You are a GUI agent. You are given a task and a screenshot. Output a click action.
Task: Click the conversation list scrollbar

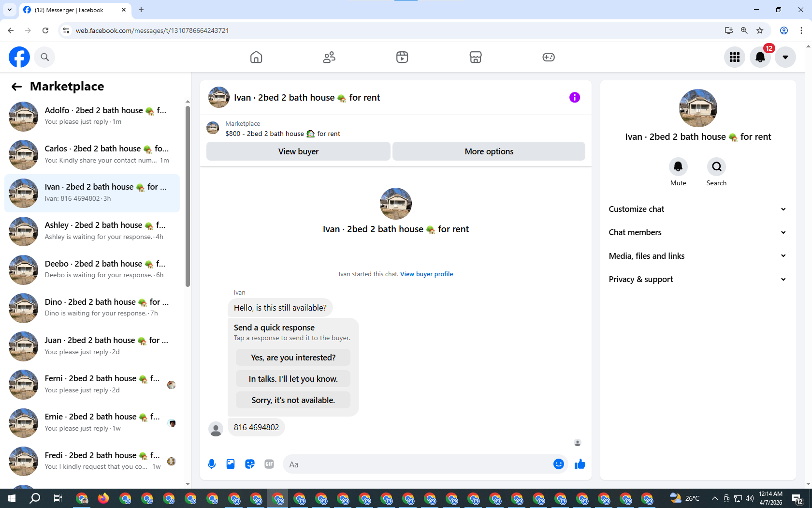pyautogui.click(x=188, y=196)
